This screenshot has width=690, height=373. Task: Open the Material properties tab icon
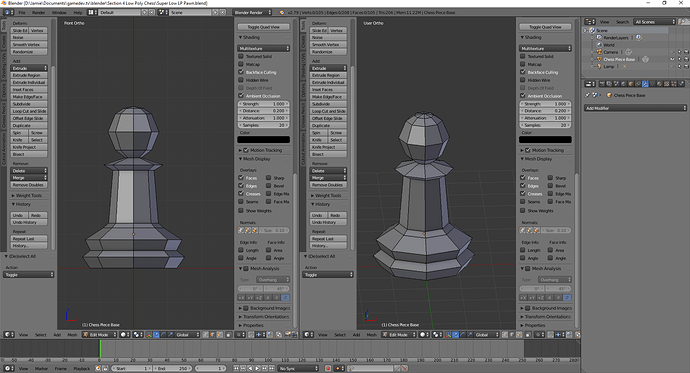coord(660,84)
